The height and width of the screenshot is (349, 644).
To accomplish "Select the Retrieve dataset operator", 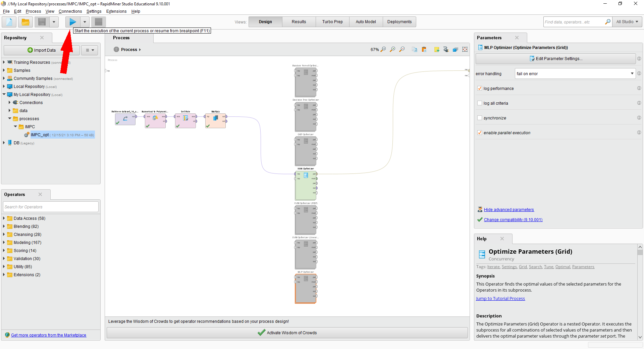I will click(x=125, y=119).
